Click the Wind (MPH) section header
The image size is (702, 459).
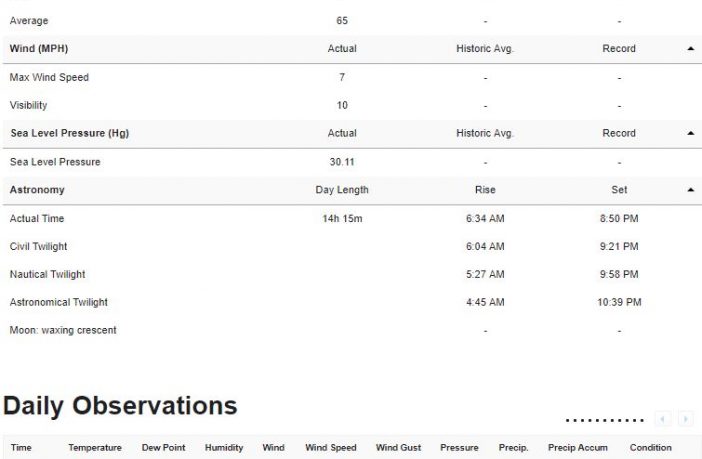tap(39, 48)
